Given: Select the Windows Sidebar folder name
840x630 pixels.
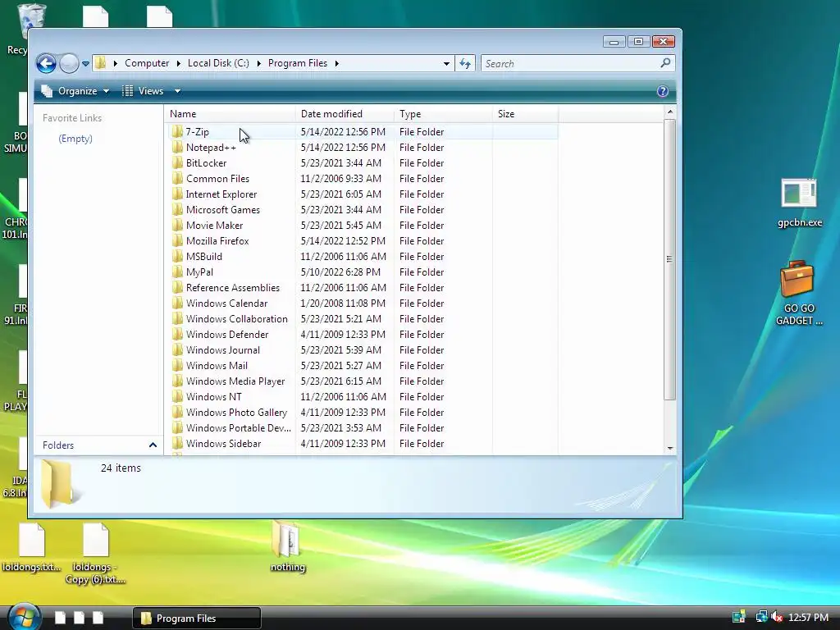Looking at the screenshot, I should 223,444.
